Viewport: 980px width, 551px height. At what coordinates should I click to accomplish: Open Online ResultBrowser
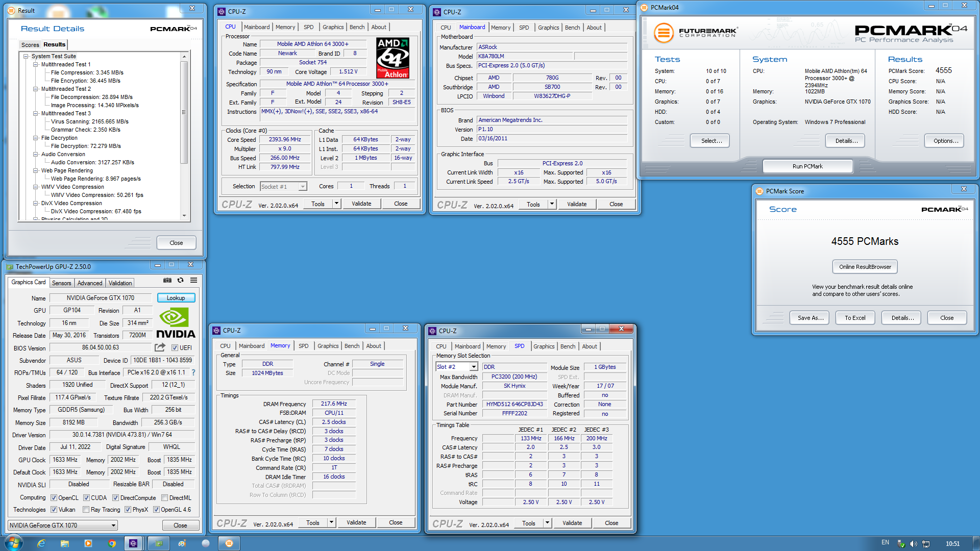pos(865,267)
